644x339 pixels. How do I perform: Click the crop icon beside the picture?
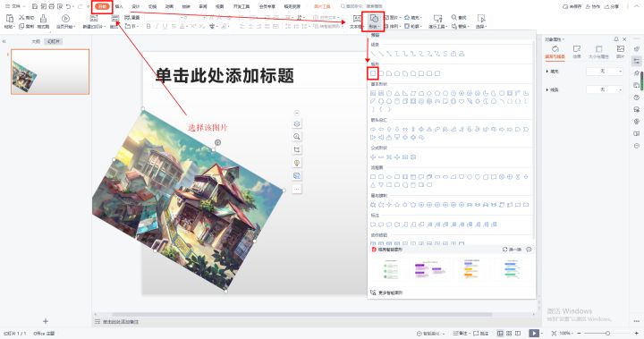click(x=297, y=149)
